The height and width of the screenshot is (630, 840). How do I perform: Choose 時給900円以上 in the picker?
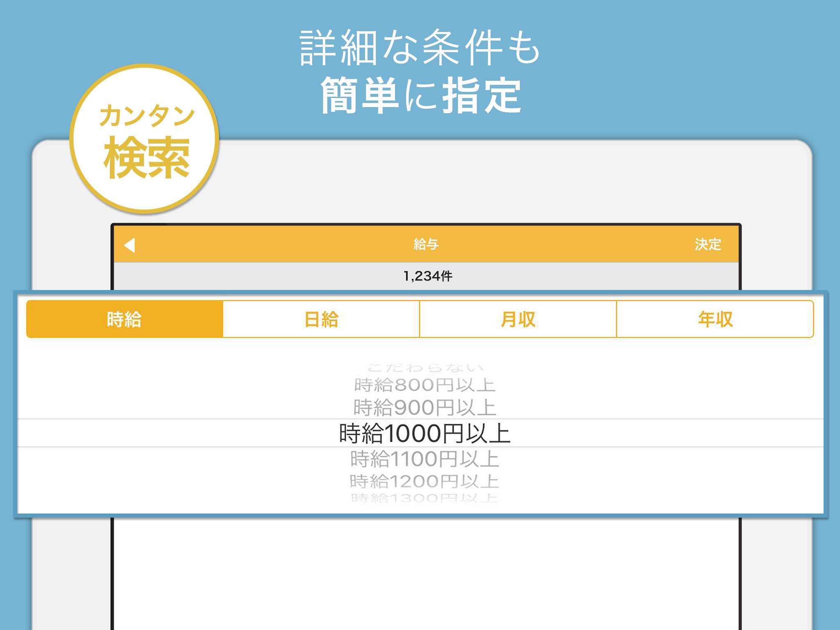tap(425, 407)
